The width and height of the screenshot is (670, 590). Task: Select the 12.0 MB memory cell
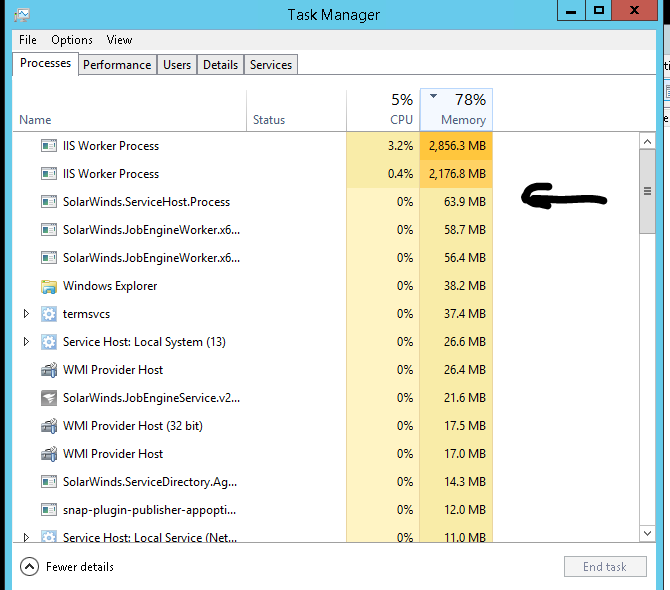tap(456, 510)
